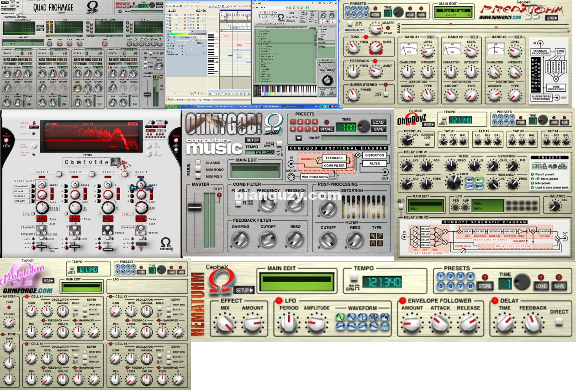Select low-pass filter type icon in OhMyGod

pos(373,236)
